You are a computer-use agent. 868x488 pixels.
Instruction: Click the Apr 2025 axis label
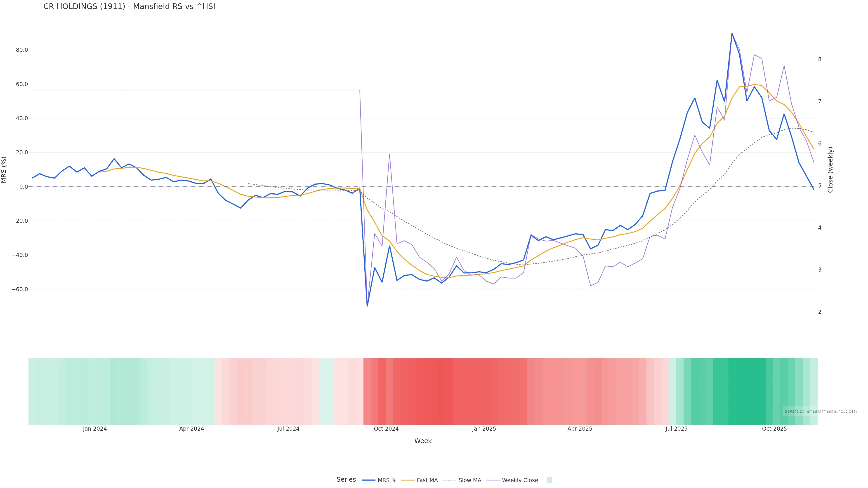(580, 429)
